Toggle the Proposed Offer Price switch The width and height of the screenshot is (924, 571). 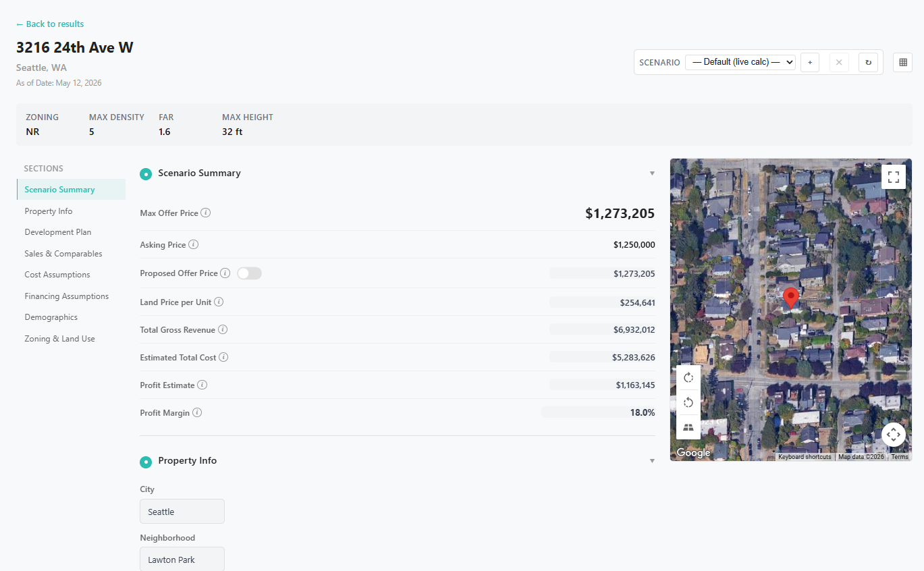249,273
